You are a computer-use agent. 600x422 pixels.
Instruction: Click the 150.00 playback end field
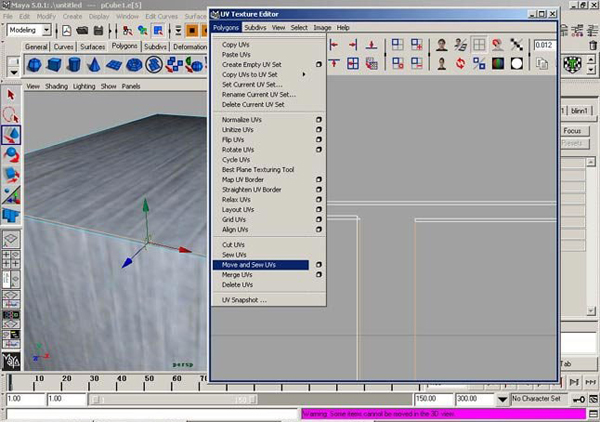tap(433, 399)
